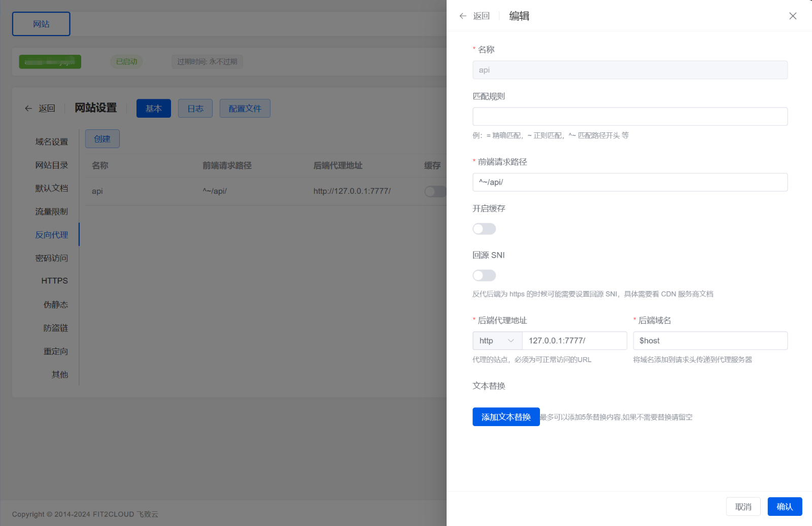The height and width of the screenshot is (526, 812).
Task: Switch to the 配置文件 tab
Action: (x=245, y=108)
